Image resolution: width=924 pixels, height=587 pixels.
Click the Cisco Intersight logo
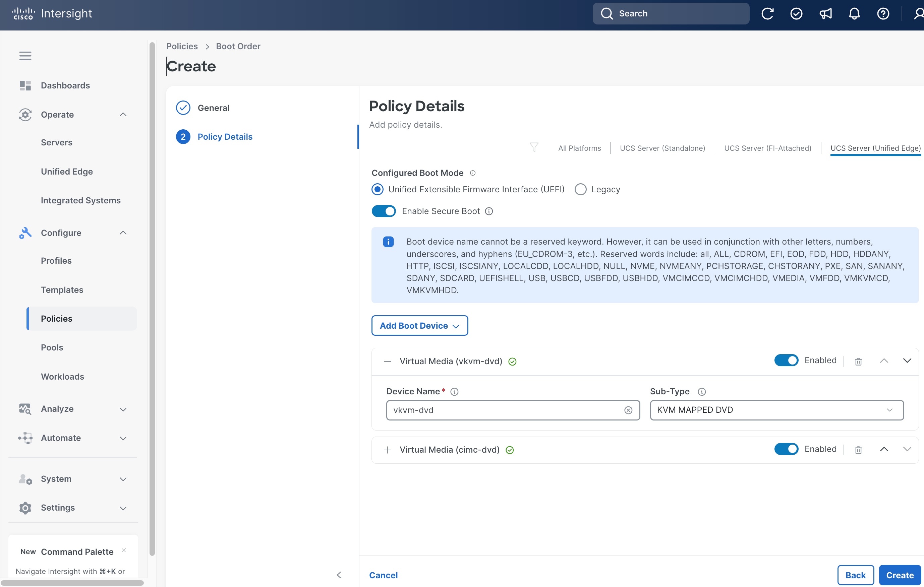[52, 13]
